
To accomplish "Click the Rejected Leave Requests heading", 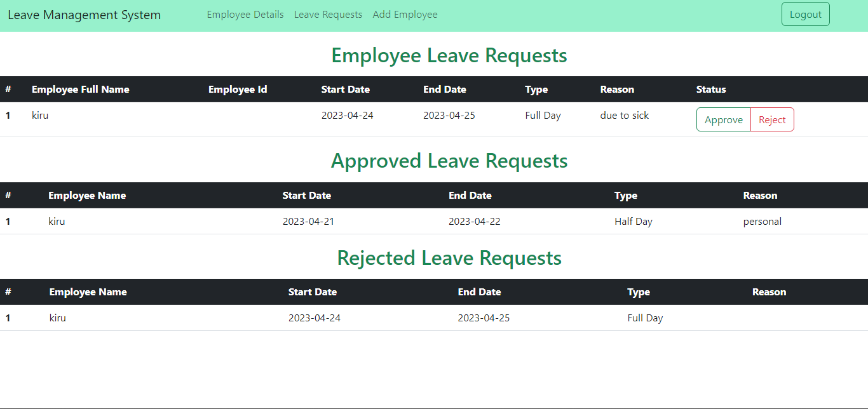I will pos(449,258).
